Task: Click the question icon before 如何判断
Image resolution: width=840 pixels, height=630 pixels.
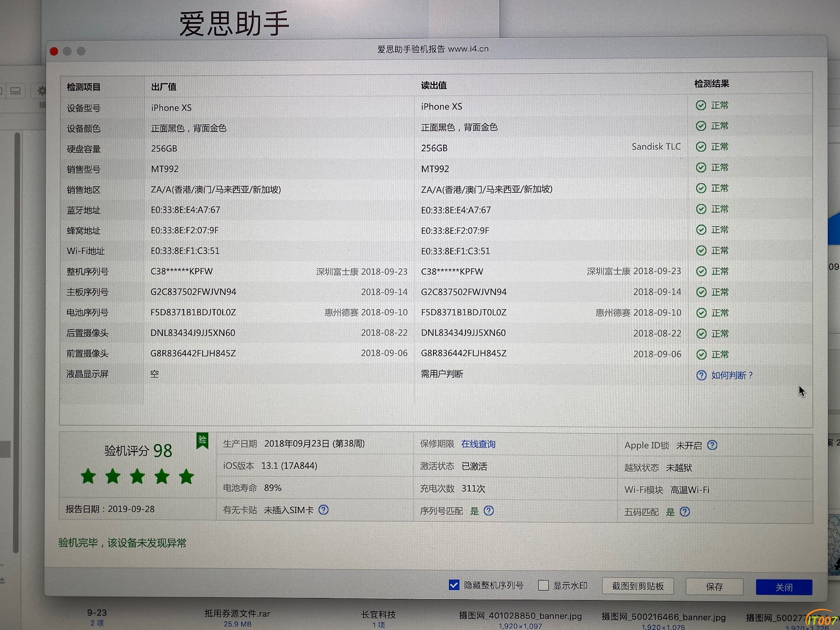Action: (x=701, y=375)
